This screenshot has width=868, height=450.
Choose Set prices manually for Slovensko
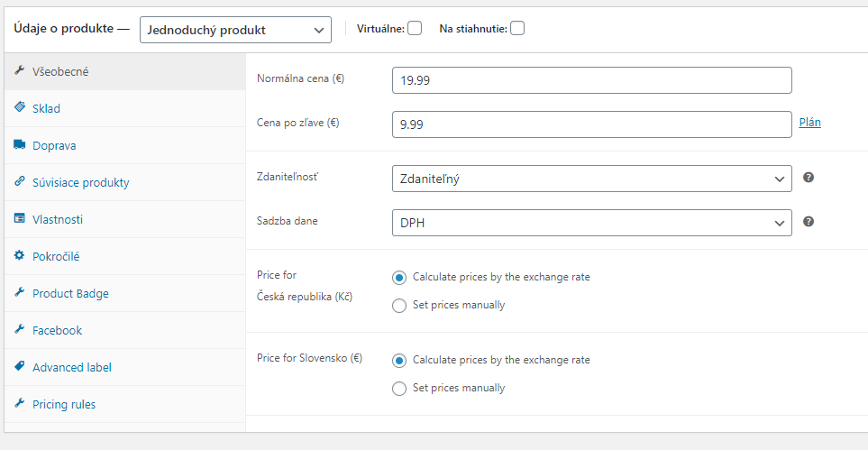[x=399, y=389]
